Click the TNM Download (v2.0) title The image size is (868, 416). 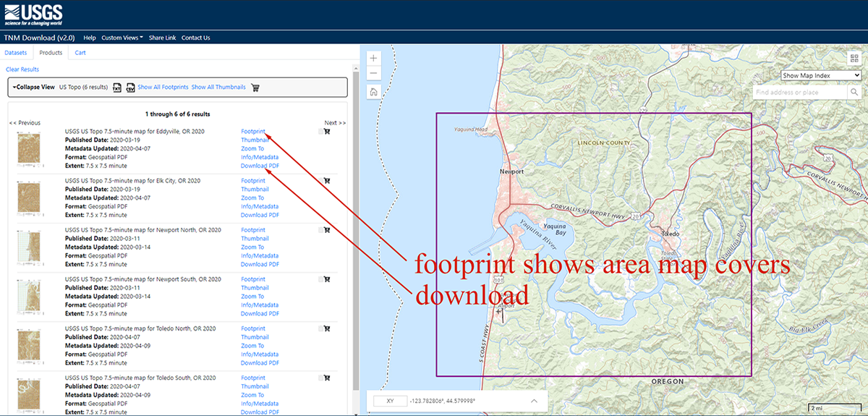tap(39, 38)
